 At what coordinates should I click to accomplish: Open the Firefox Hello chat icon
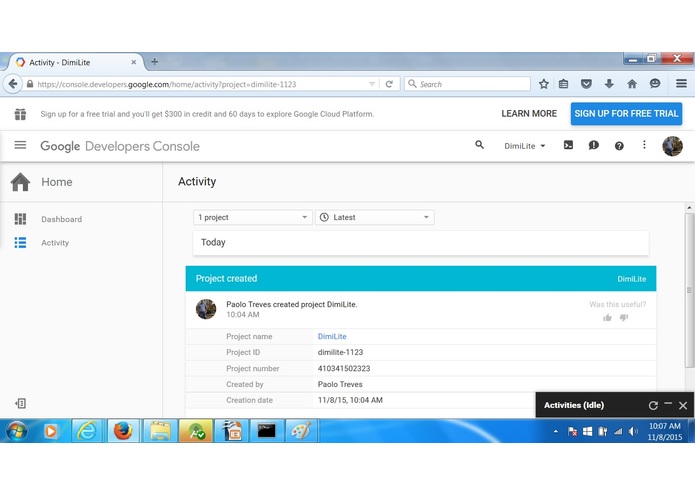[x=655, y=83]
